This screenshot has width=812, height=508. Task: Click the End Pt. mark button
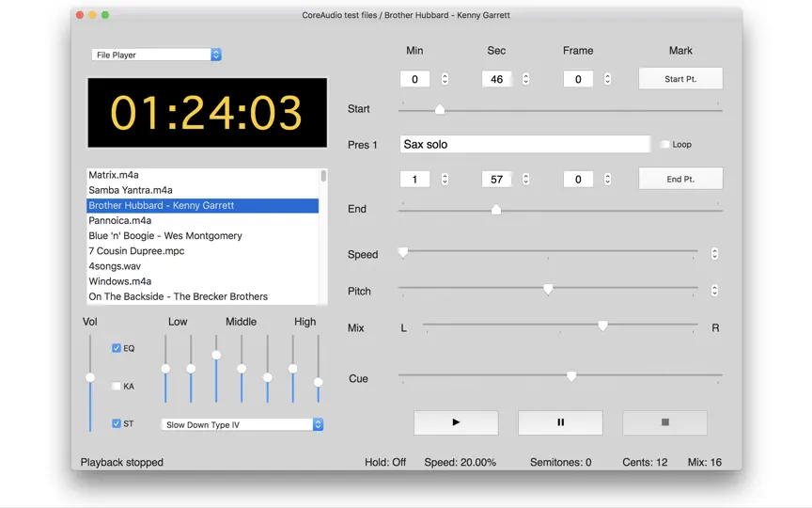point(680,179)
